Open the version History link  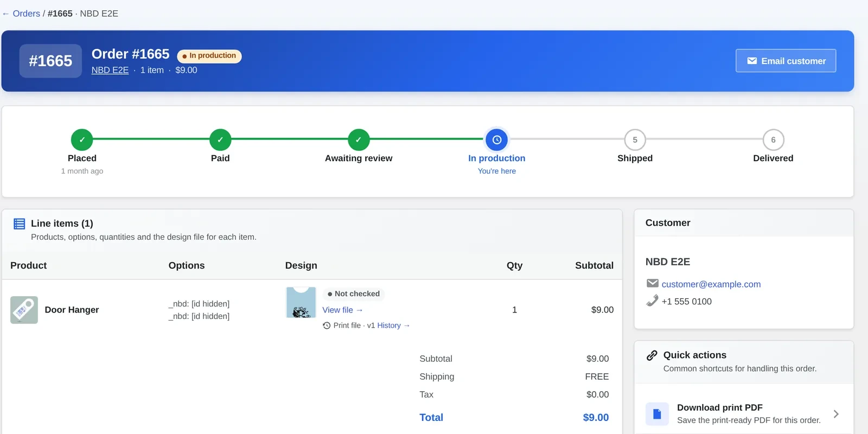[x=393, y=325]
